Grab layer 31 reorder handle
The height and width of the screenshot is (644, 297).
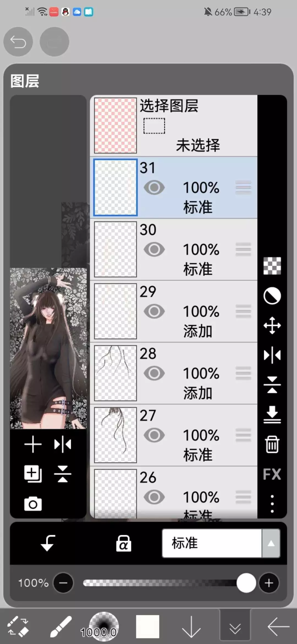click(243, 187)
